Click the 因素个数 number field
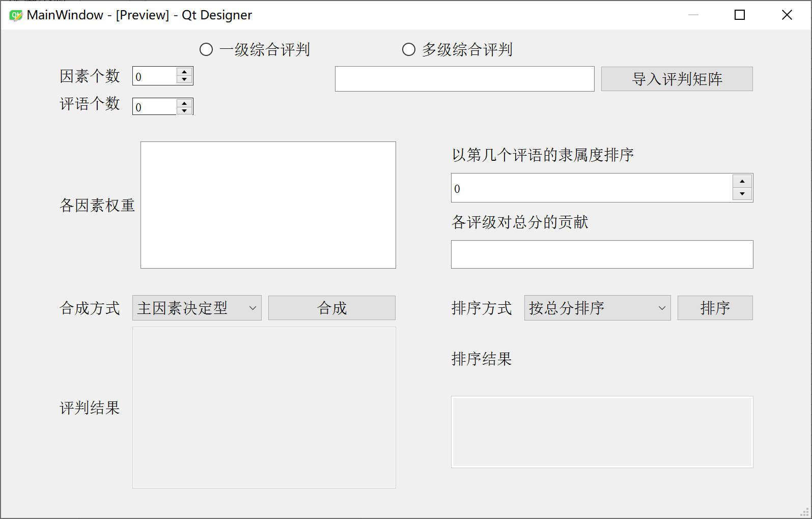This screenshot has width=812, height=519. pos(155,76)
